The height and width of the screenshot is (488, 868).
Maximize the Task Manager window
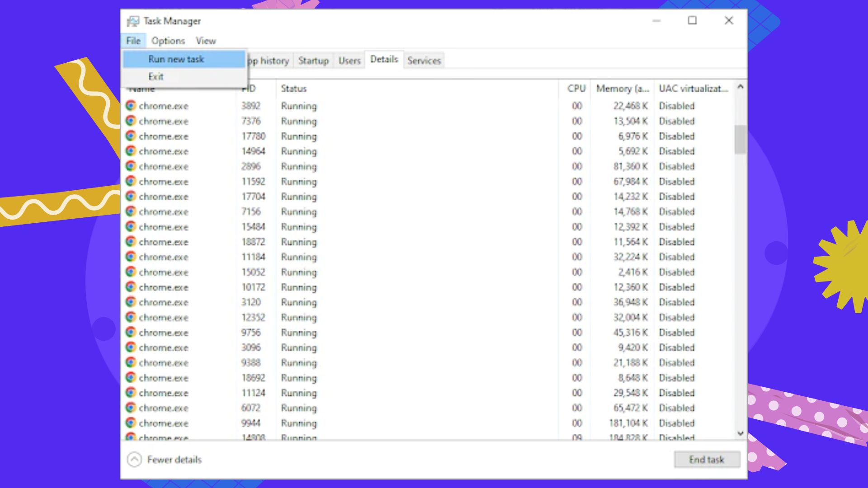(x=692, y=20)
